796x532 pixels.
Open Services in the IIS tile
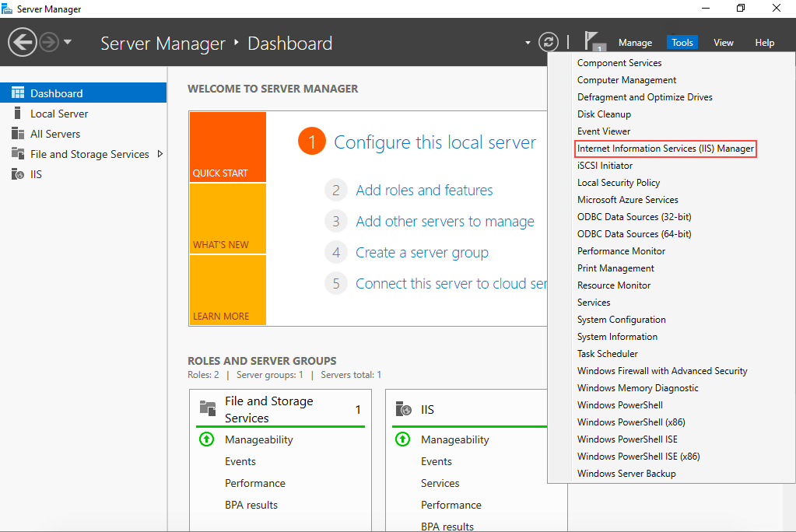[x=440, y=483]
